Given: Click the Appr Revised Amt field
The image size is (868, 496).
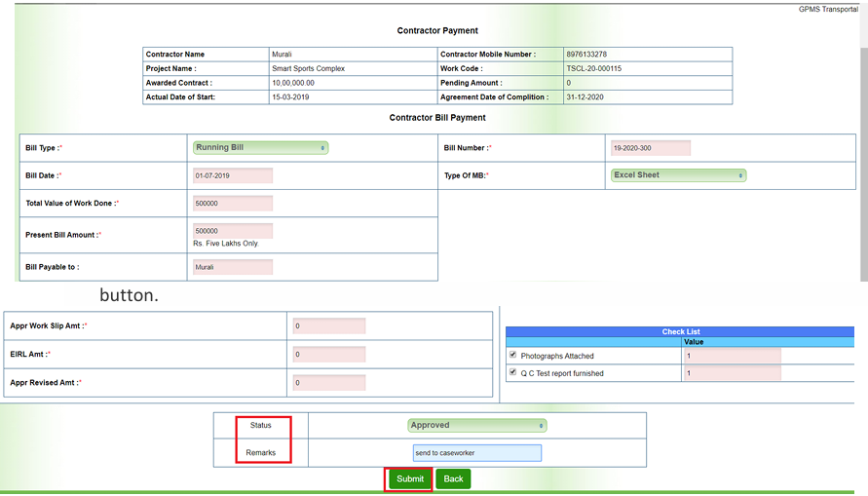Looking at the screenshot, I should (x=328, y=383).
